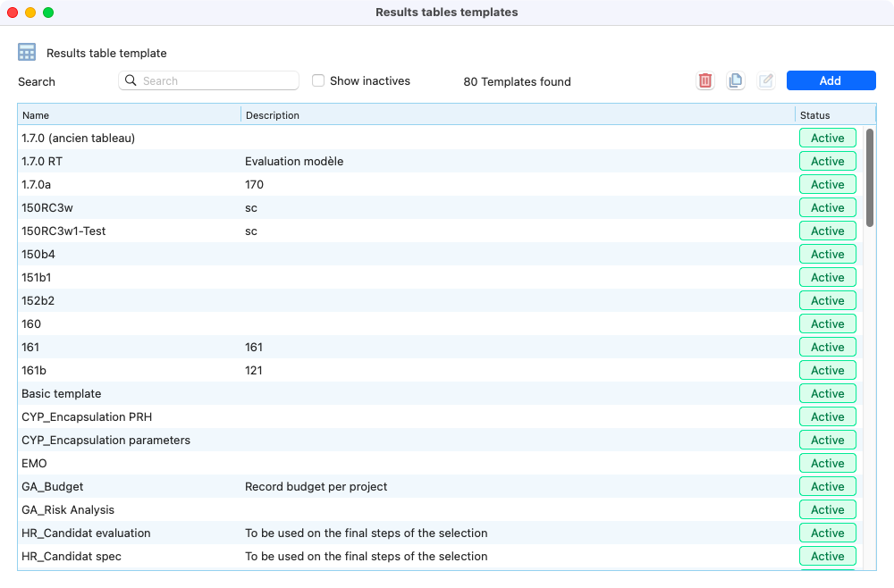Select the 'GA_Budget' template
This screenshot has width=894, height=588.
click(x=440, y=487)
